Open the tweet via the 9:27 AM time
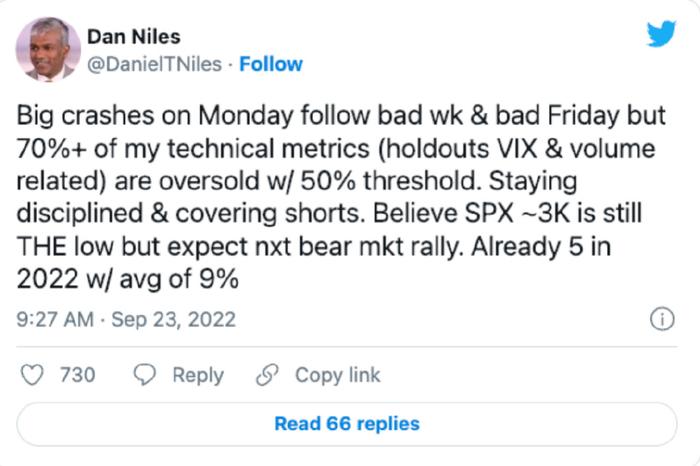Screen dimensions: 700x466 pyautogui.click(x=55, y=320)
